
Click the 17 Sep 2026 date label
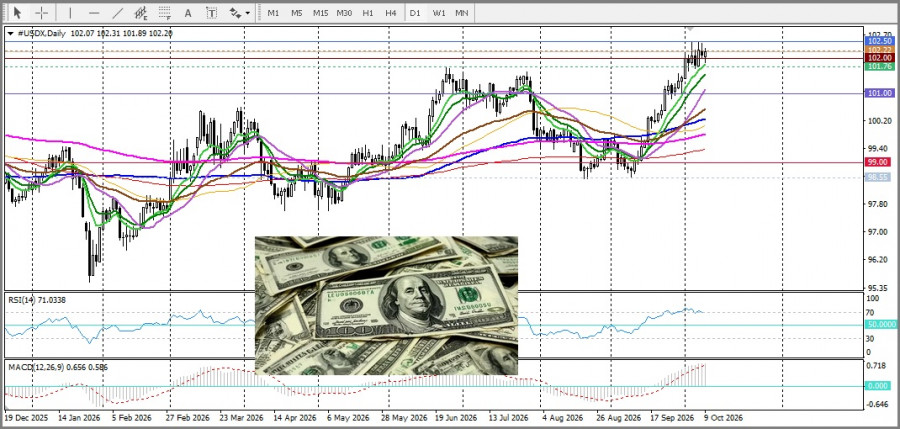coord(672,418)
